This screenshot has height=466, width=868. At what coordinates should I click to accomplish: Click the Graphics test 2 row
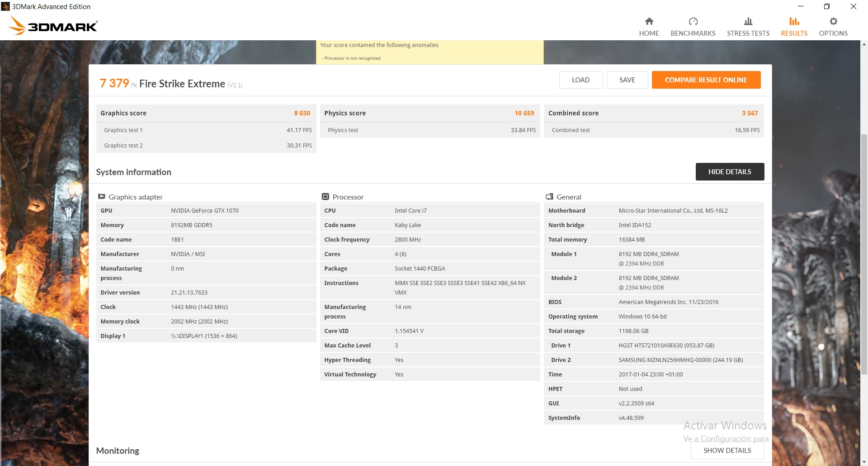(206, 145)
